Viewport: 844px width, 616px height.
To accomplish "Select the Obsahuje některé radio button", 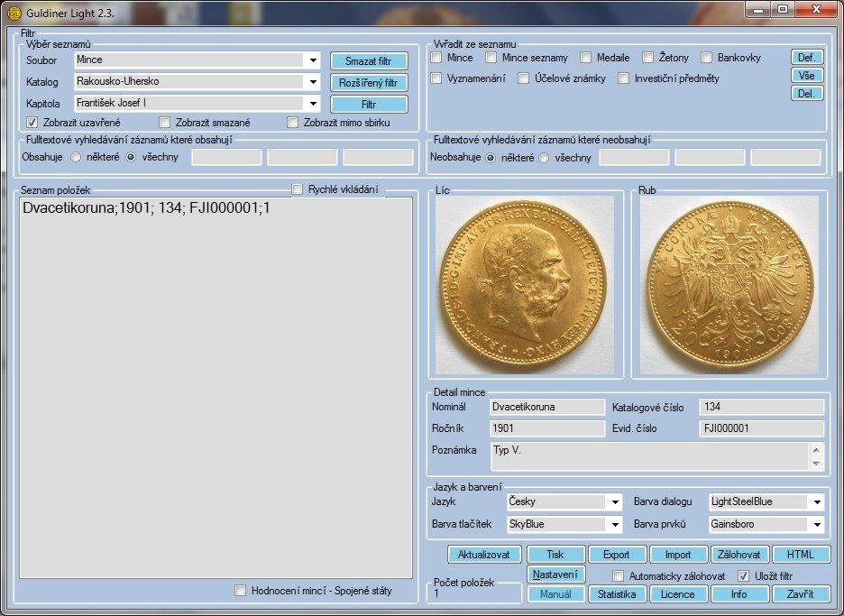I will pos(76,157).
